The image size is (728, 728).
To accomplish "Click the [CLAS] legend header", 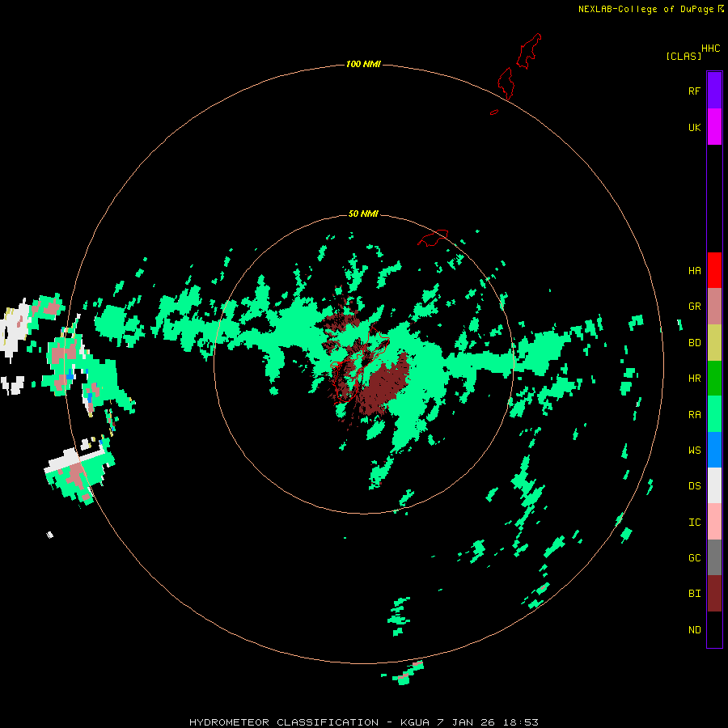I will coord(684,56).
